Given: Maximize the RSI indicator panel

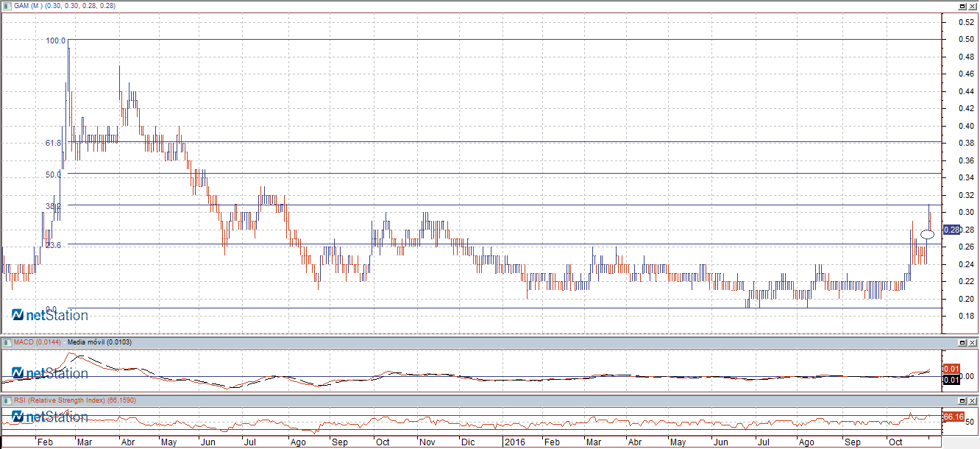Looking at the screenshot, I should click(962, 401).
